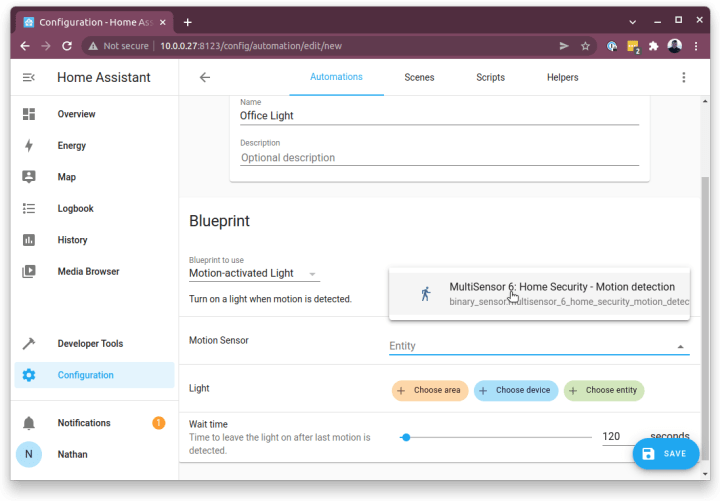Click the Wait time slider handle
This screenshot has height=501, width=720.
[x=405, y=437]
